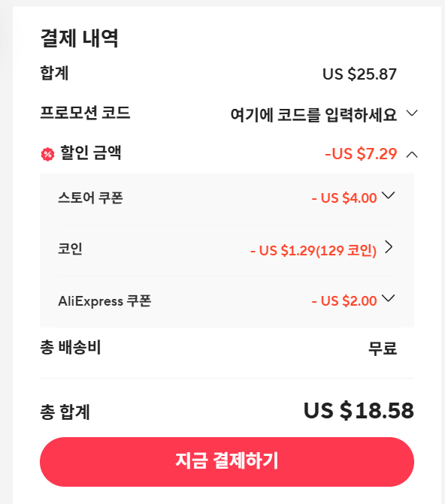Click the US $18.58 grand total
The width and height of the screenshot is (445, 504).
tap(359, 410)
